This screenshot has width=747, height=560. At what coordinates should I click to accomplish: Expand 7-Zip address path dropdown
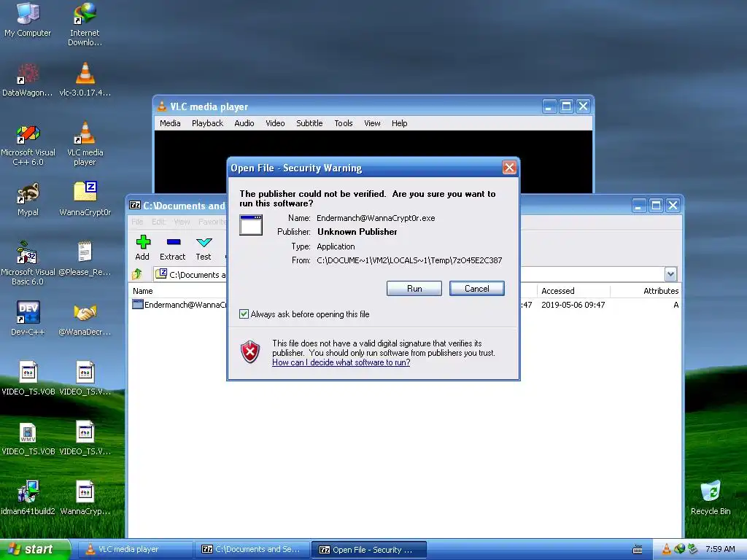coord(670,274)
